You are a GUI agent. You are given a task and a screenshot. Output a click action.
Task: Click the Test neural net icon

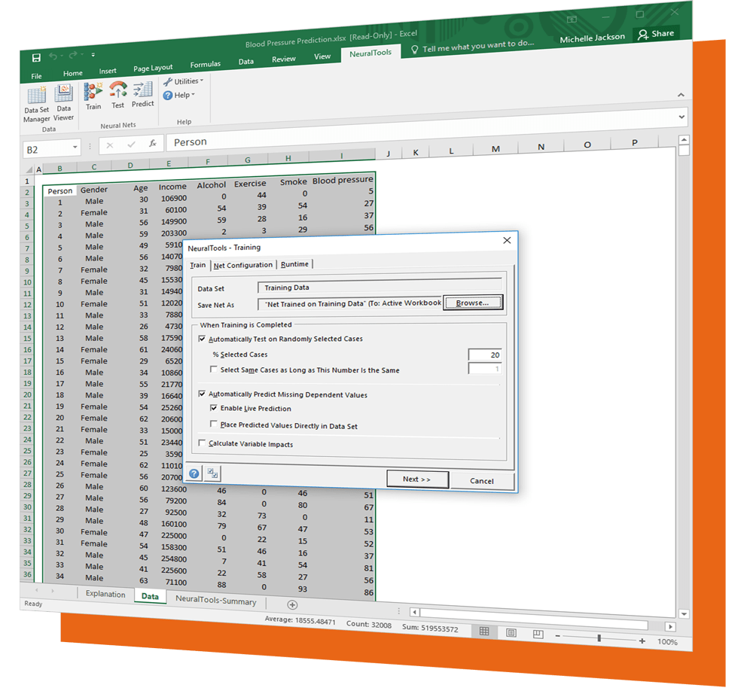click(118, 94)
